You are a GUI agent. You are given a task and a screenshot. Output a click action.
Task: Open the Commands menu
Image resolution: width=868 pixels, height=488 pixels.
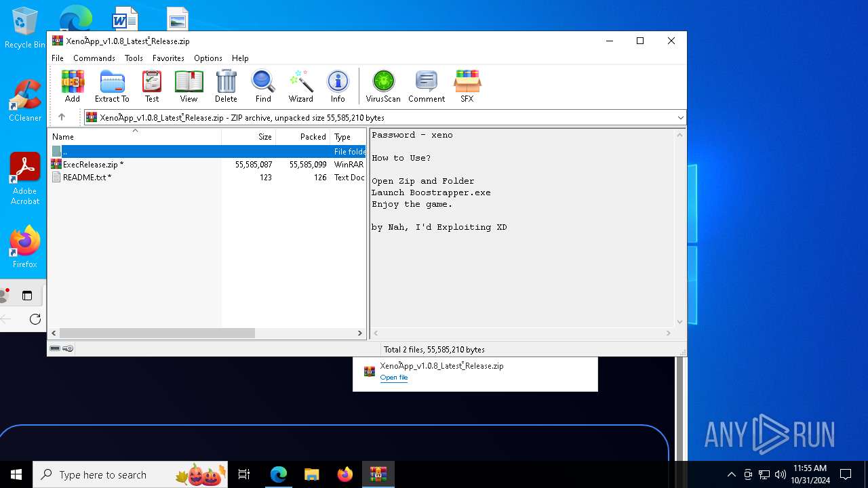(x=94, y=58)
